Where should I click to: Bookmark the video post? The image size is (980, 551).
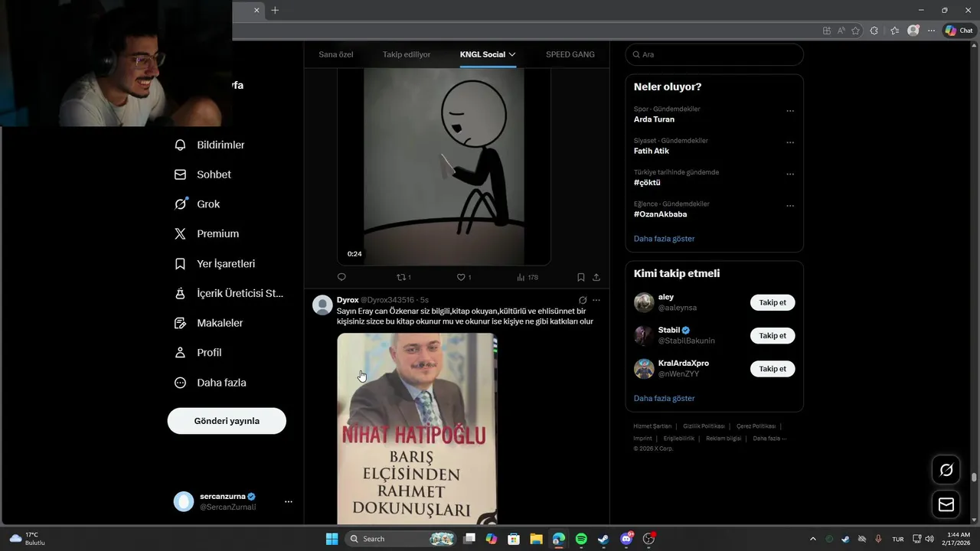tap(580, 277)
